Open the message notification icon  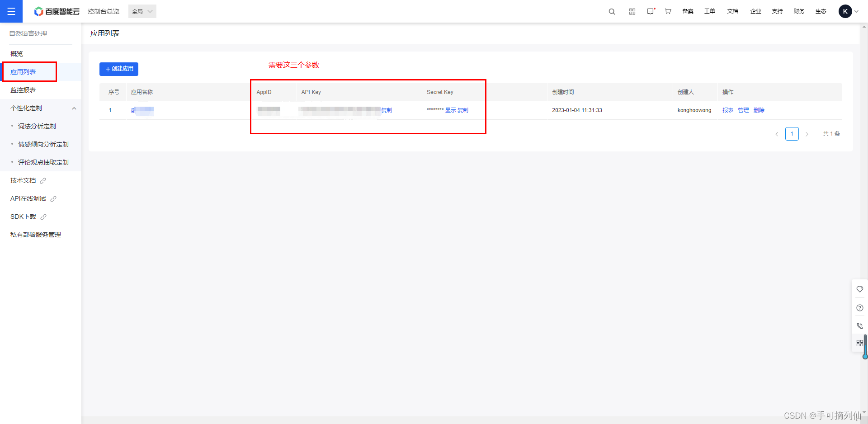click(x=651, y=11)
